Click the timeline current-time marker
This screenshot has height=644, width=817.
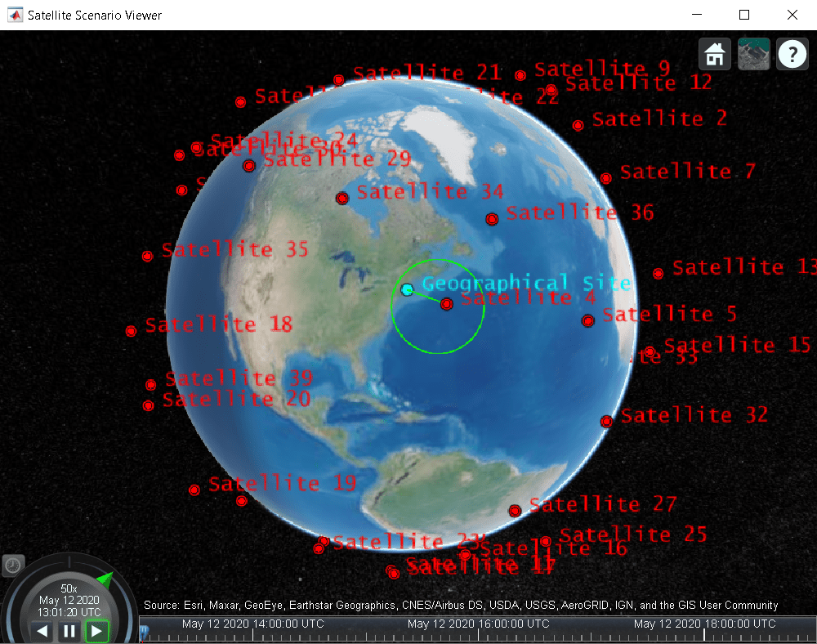coord(145,632)
